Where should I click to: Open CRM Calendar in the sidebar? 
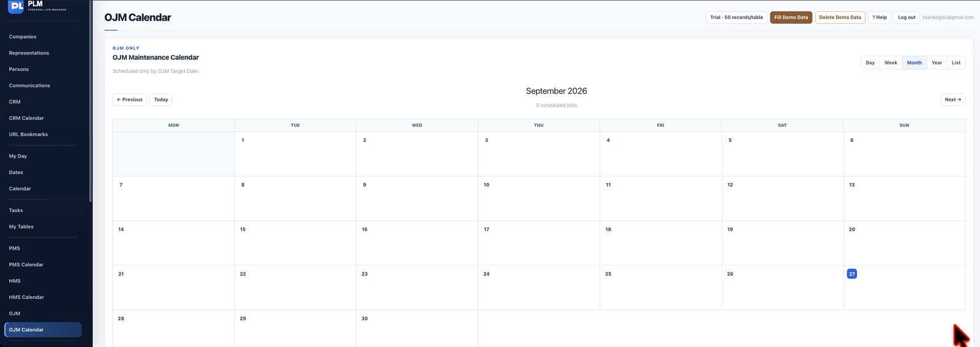26,118
